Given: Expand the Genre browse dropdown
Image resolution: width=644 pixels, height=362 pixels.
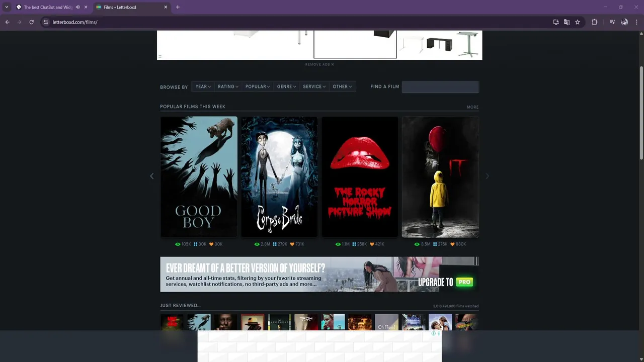Looking at the screenshot, I should pyautogui.click(x=286, y=86).
